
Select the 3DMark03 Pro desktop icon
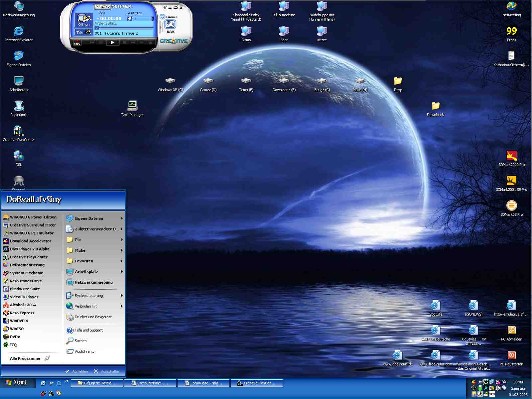coord(511,208)
